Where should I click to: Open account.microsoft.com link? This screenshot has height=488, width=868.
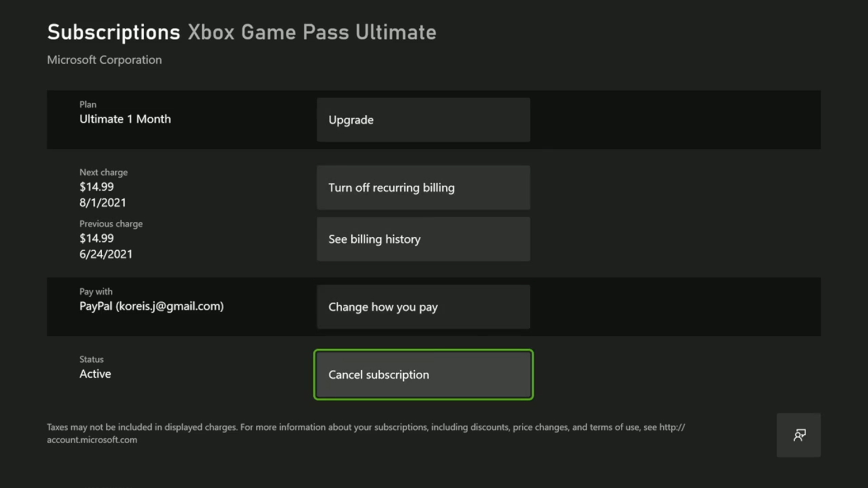point(91,439)
